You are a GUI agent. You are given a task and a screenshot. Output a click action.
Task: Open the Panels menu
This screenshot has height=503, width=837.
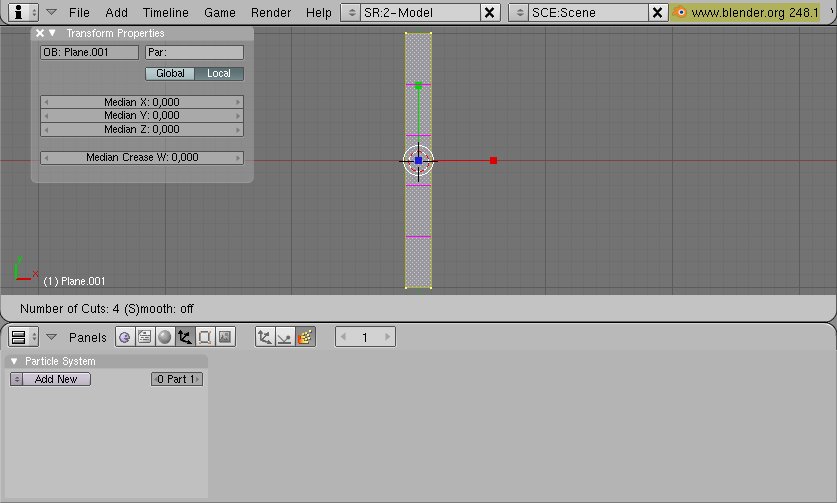(x=88, y=337)
